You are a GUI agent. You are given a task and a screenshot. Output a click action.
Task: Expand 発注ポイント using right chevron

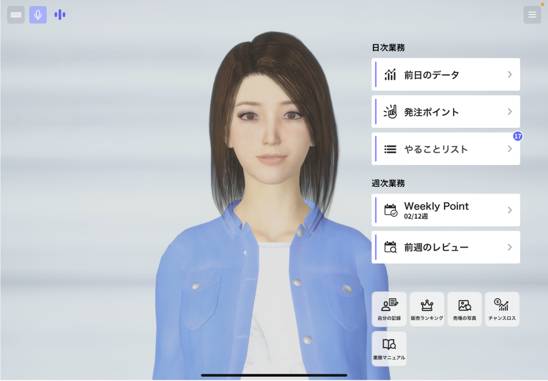510,112
